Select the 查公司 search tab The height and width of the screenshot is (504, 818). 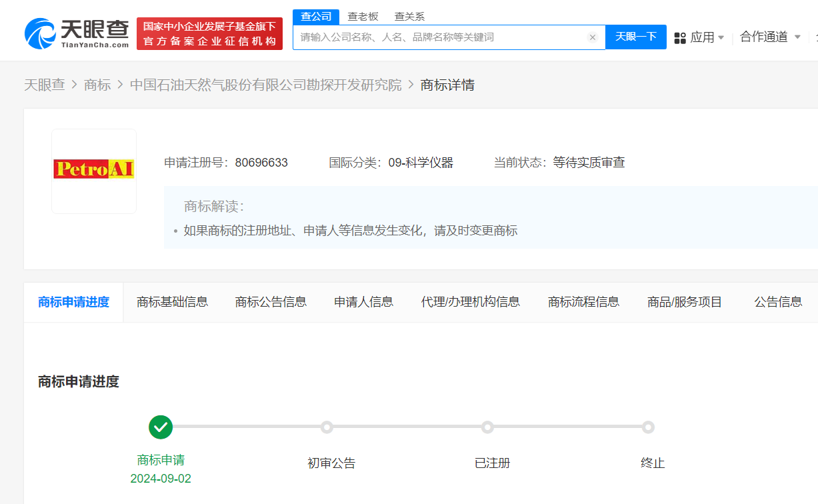[x=316, y=17]
